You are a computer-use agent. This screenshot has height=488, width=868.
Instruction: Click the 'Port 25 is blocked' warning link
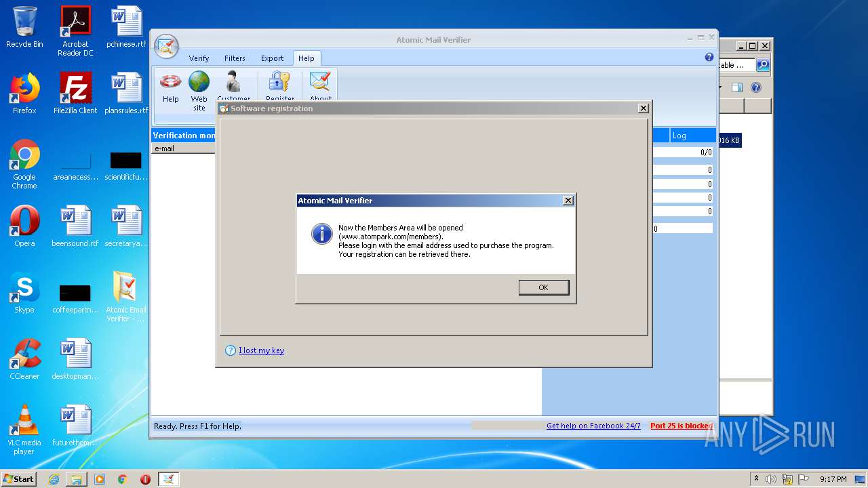681,426
